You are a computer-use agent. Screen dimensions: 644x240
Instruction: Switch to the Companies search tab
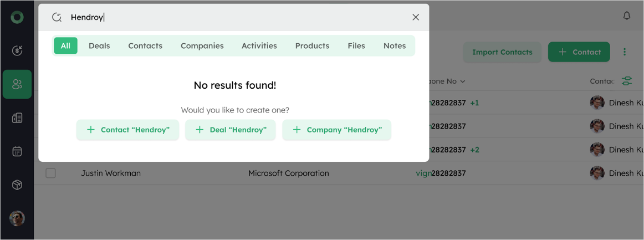202,46
